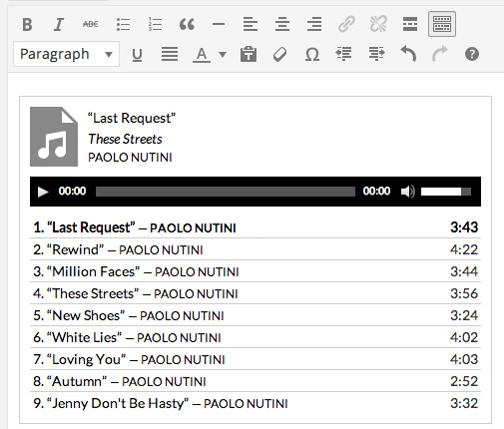Redo last change
The image size is (504, 429).
(440, 54)
